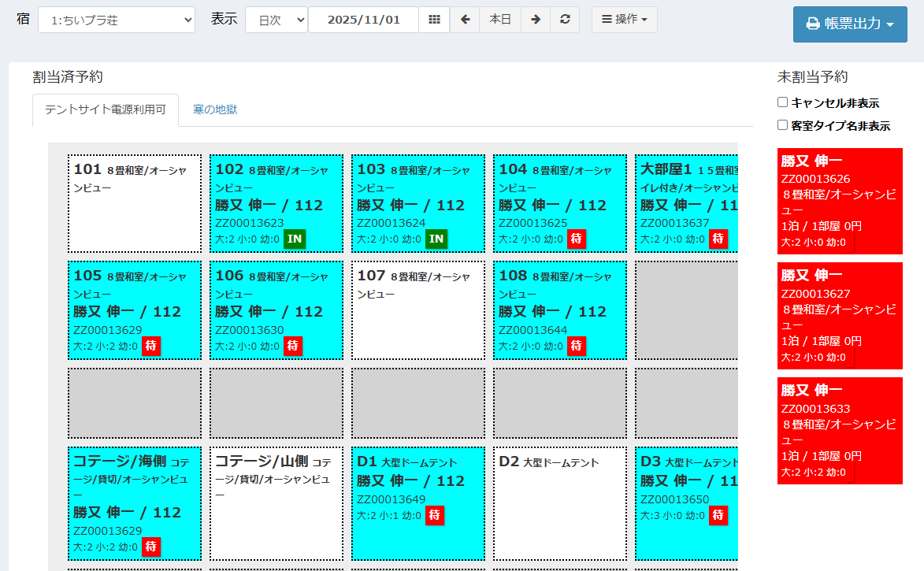Click the next day arrow icon
Screen dimensions: 924x571
pos(535,19)
